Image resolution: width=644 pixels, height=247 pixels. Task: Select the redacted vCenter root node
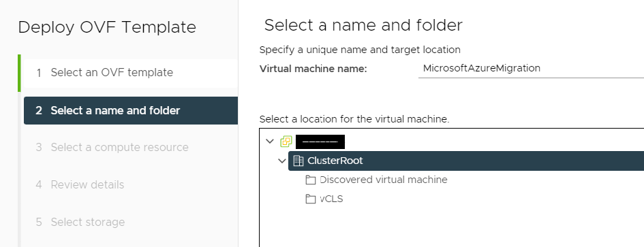(320, 142)
